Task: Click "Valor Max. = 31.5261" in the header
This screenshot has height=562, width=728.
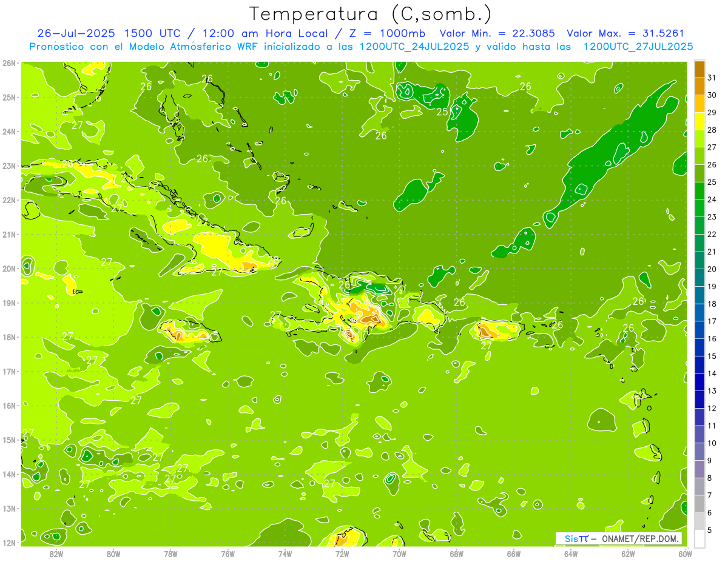Action: [x=626, y=33]
